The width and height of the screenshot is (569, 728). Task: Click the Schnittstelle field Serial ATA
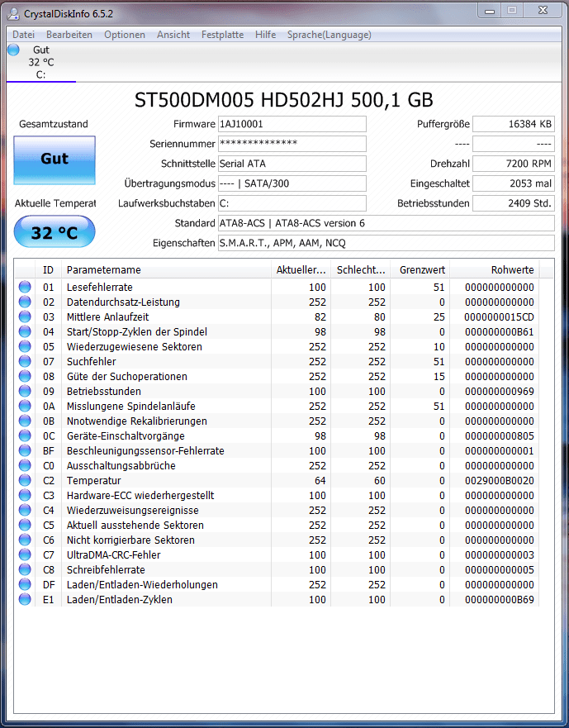[292, 164]
